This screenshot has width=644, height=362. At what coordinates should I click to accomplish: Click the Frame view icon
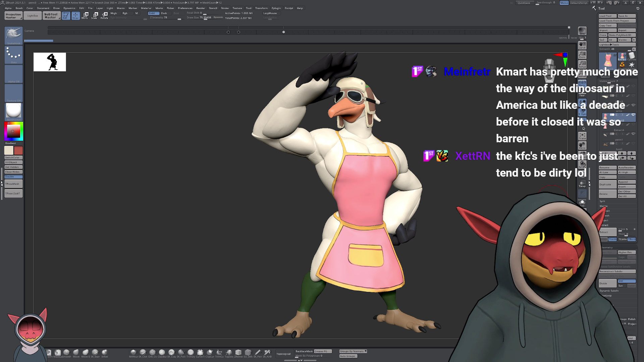pos(582,136)
